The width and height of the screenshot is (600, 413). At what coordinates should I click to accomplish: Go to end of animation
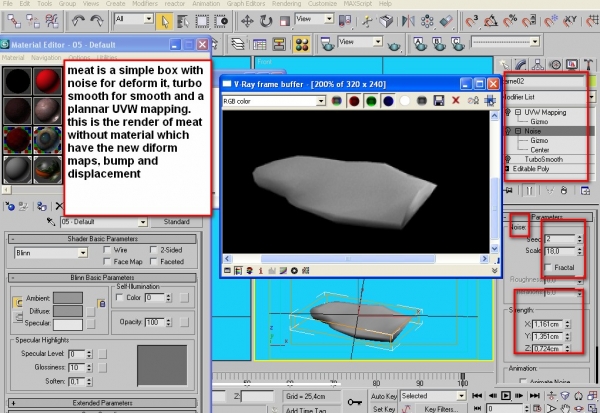[535, 395]
